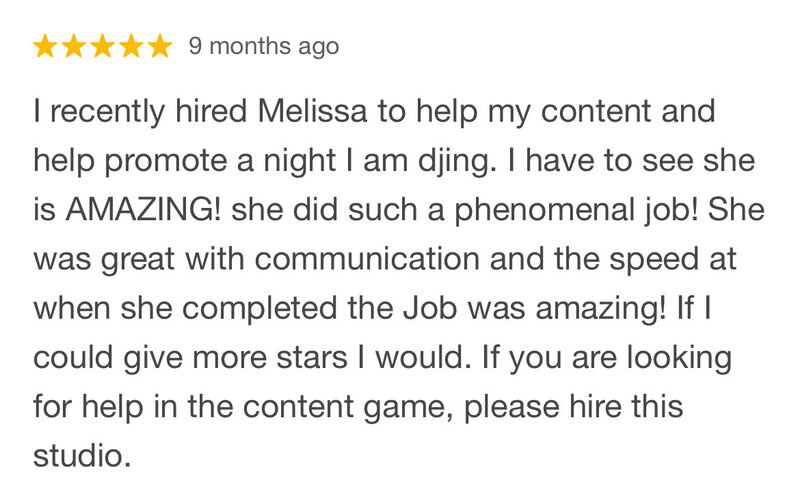Click the '9 months ago' timestamp

pos(264,46)
